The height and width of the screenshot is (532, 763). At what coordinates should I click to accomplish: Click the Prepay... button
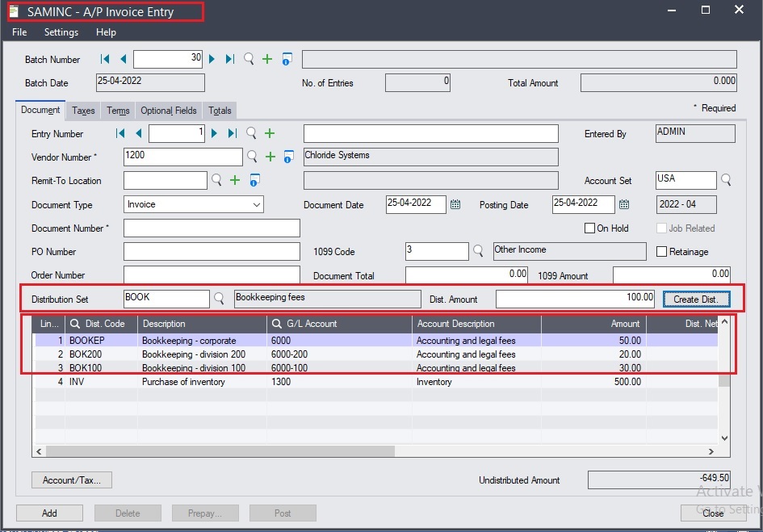(x=205, y=513)
